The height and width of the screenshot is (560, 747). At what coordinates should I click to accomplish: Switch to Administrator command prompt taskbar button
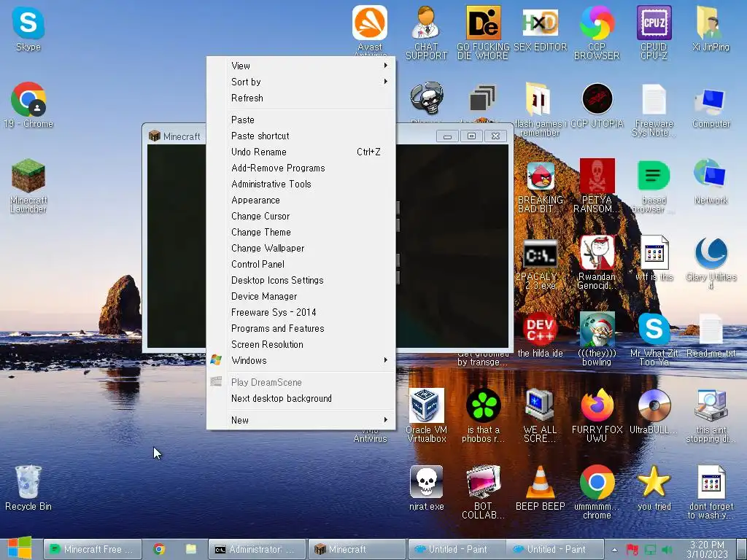click(x=256, y=550)
